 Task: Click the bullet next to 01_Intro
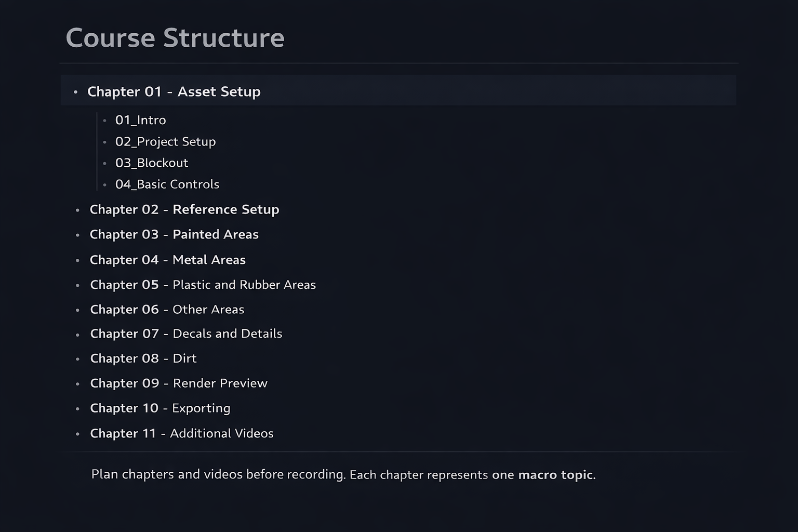(104, 121)
